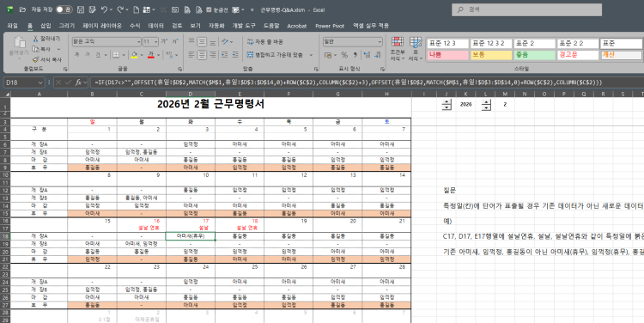Image resolution: width=644 pixels, height=323 pixels.
Task: Open the Font group dialog launcher
Action: pos(180,69)
